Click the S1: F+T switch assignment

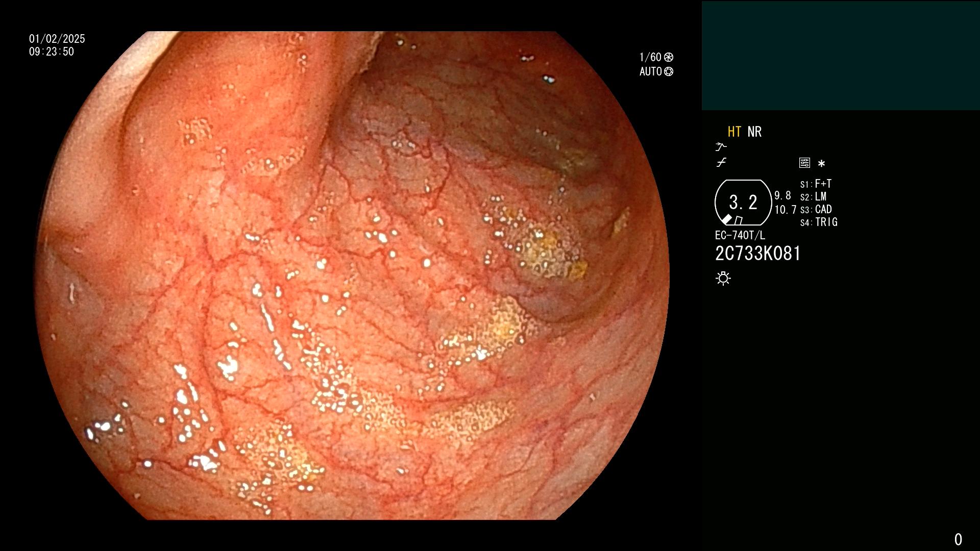(816, 184)
